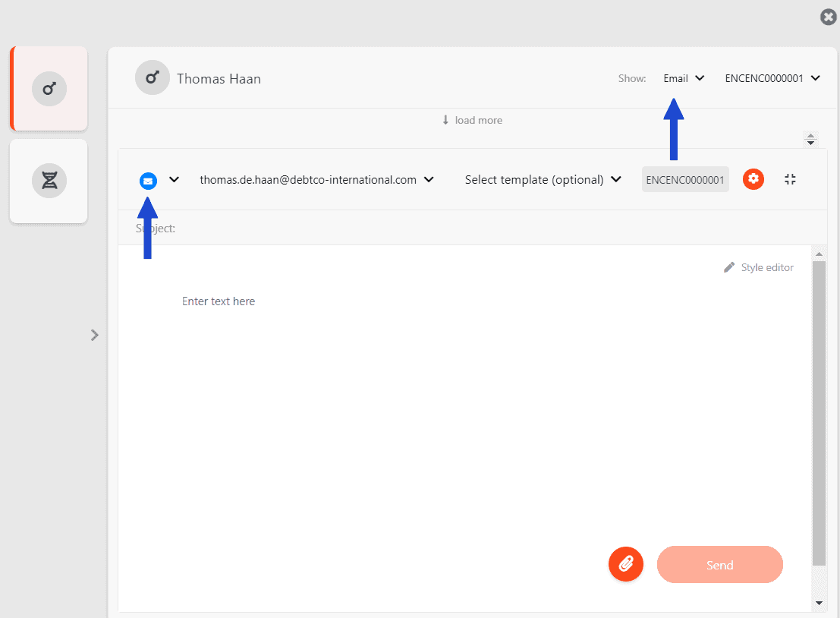This screenshot has width=840, height=618.
Task: Click scrollbar down arrow in message body
Action: click(819, 603)
